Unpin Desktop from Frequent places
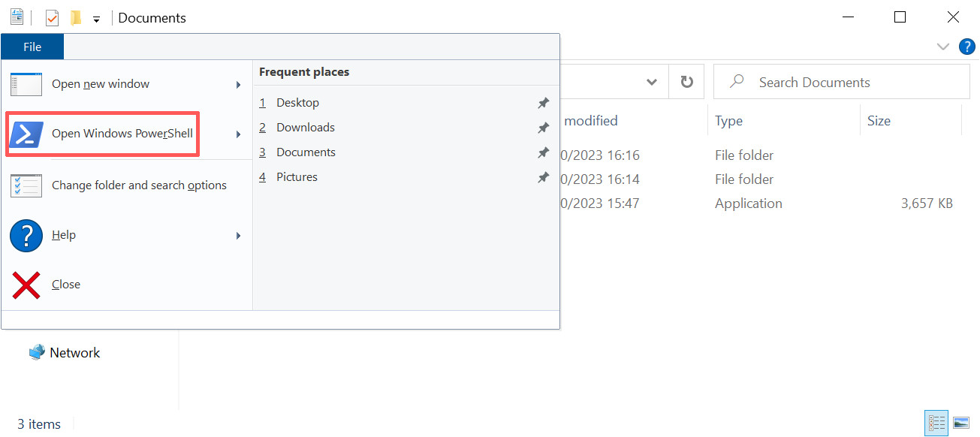 (x=543, y=103)
